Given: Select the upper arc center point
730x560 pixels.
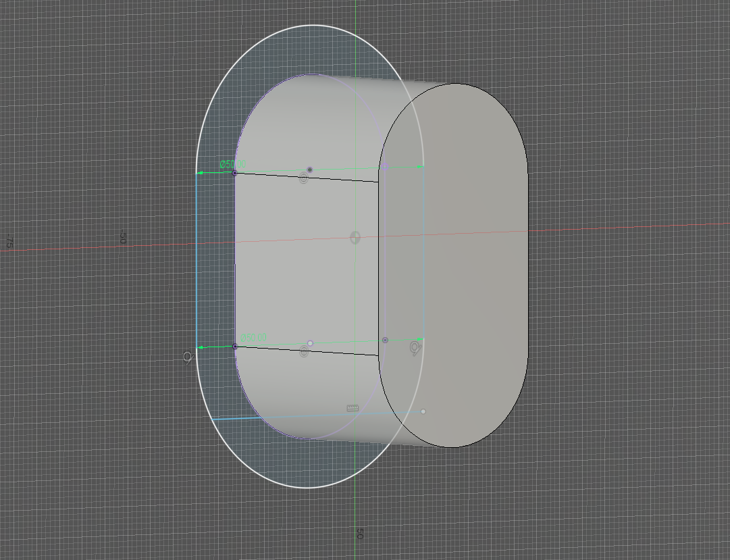Looking at the screenshot, I should tap(309, 170).
